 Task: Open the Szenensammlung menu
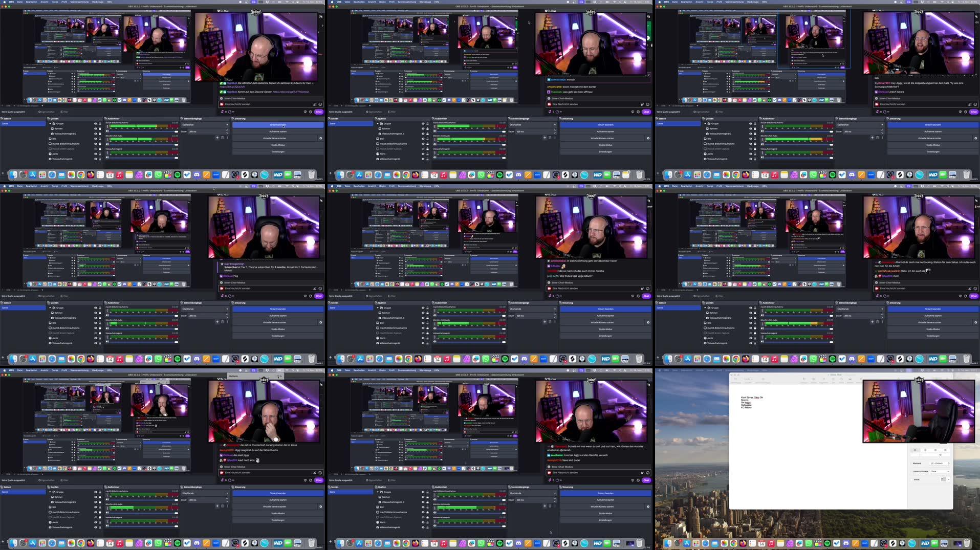coord(80,2)
